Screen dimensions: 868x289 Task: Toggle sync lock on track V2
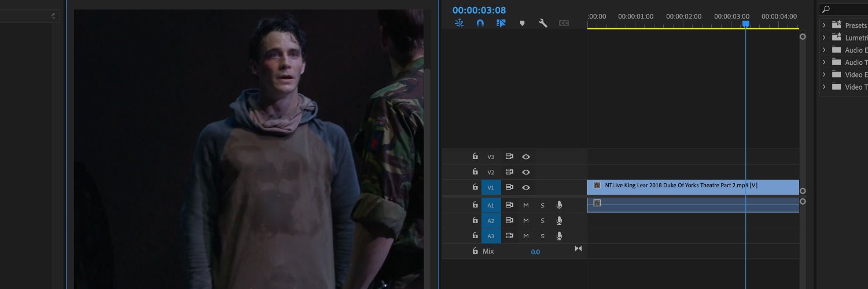tap(510, 172)
